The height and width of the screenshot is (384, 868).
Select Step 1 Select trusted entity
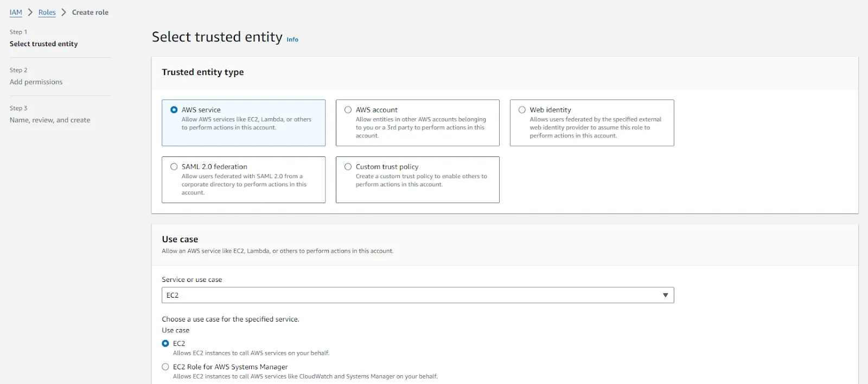tap(43, 44)
